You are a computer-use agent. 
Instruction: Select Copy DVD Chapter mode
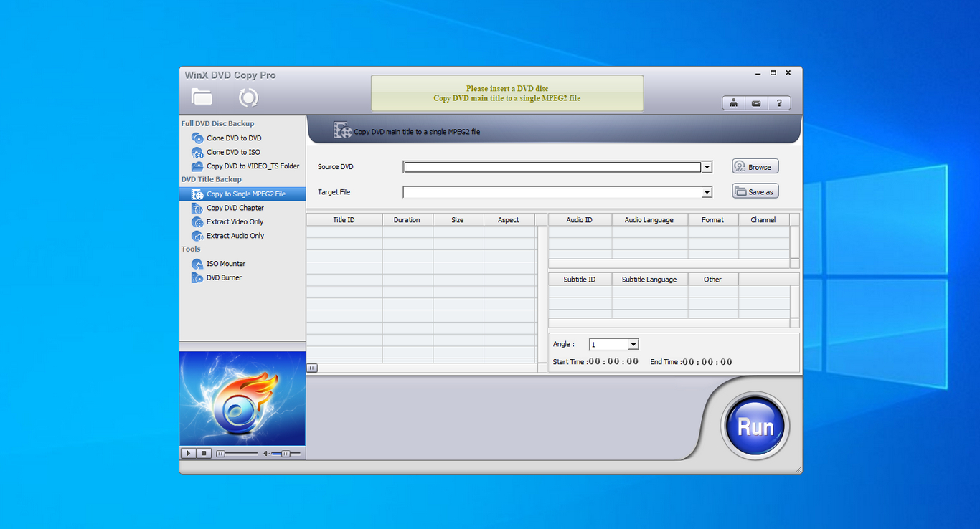[x=235, y=208]
